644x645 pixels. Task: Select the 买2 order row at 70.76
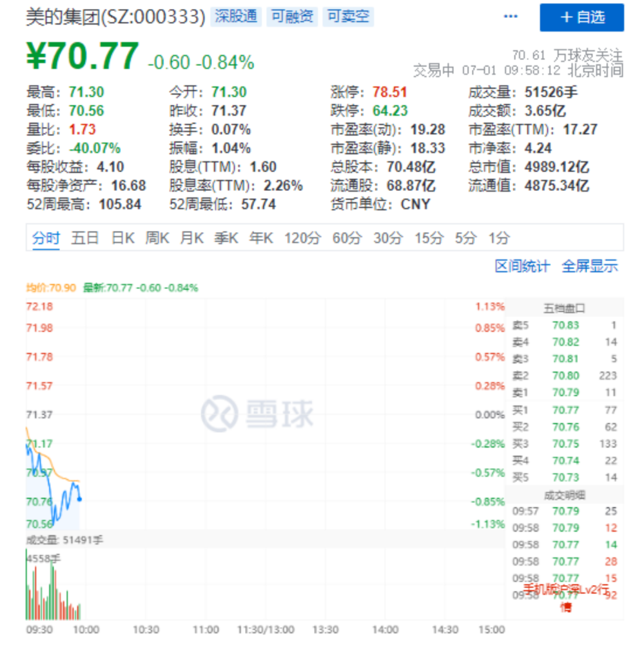click(x=564, y=427)
